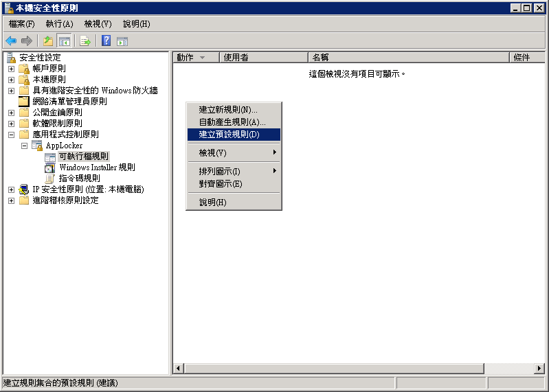Choose 說明(H) from context menu
The height and width of the screenshot is (392, 549).
[x=234, y=202]
